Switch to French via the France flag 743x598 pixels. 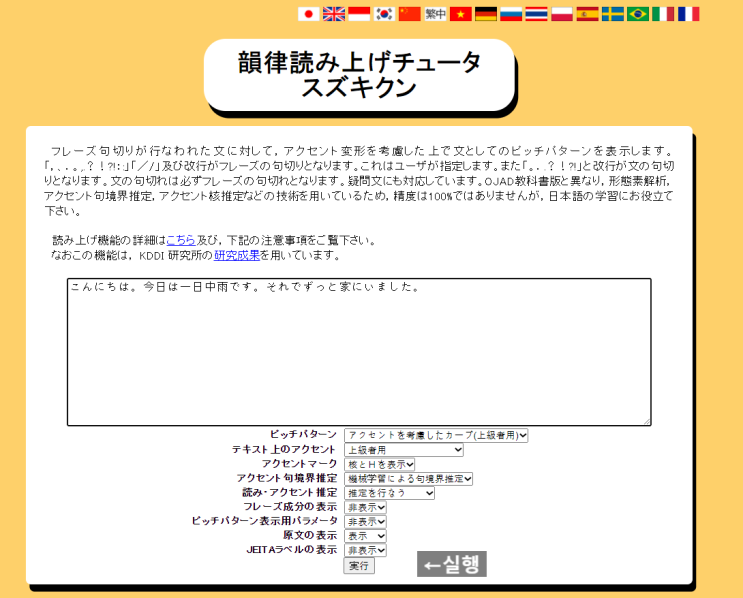[689, 14]
